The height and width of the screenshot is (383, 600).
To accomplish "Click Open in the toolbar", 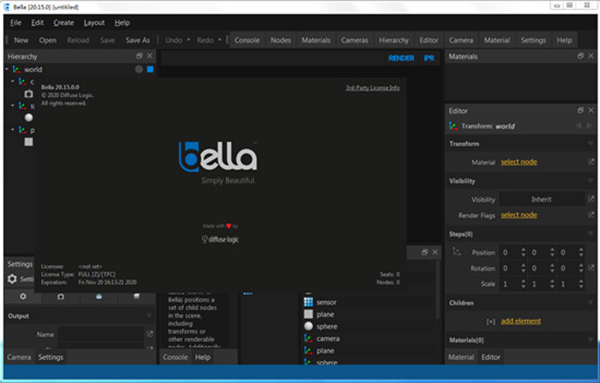I will coord(47,40).
